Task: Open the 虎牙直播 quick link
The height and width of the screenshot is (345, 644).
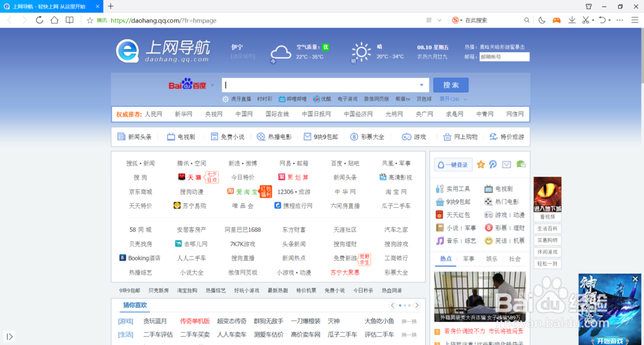Action: [241, 99]
